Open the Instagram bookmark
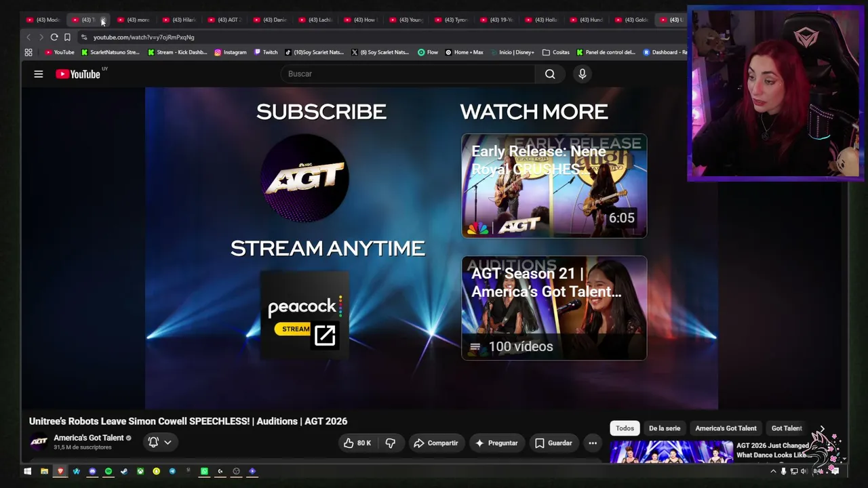 point(231,52)
